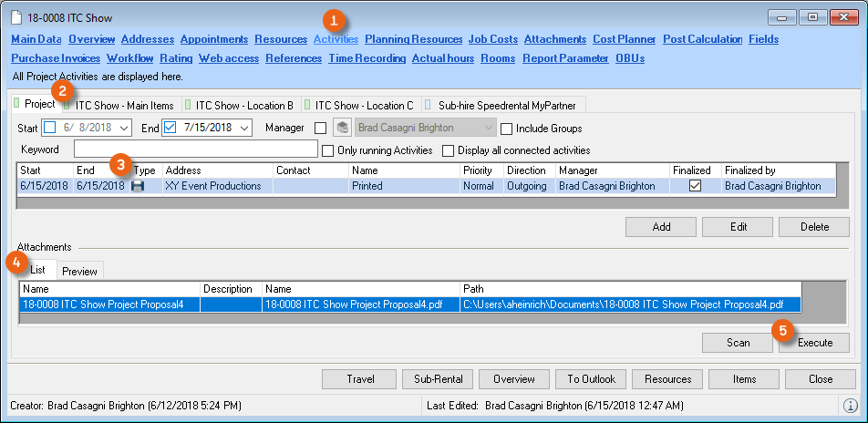Click into the Keyword search field
The image size is (868, 423).
pos(195,150)
